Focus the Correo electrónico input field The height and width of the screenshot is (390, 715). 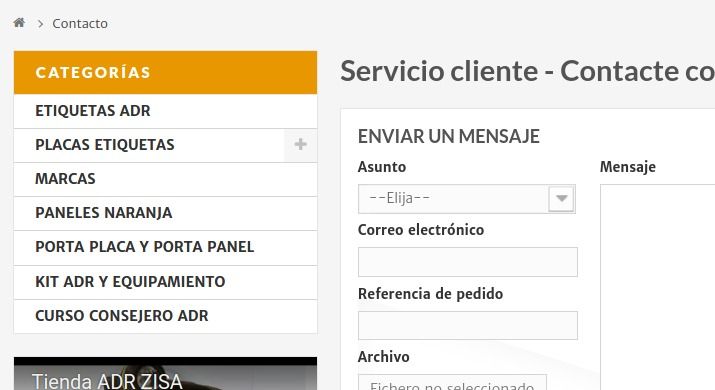[x=467, y=262]
